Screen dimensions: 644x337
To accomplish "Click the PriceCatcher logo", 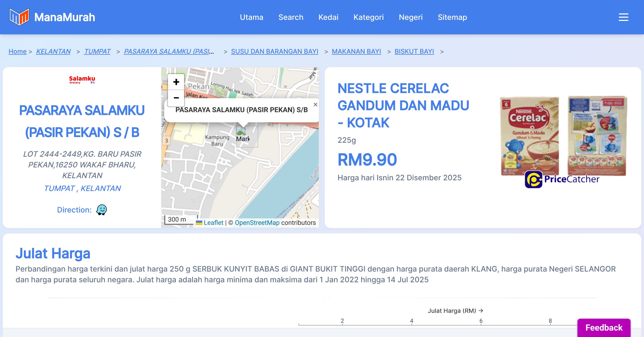I will click(562, 179).
